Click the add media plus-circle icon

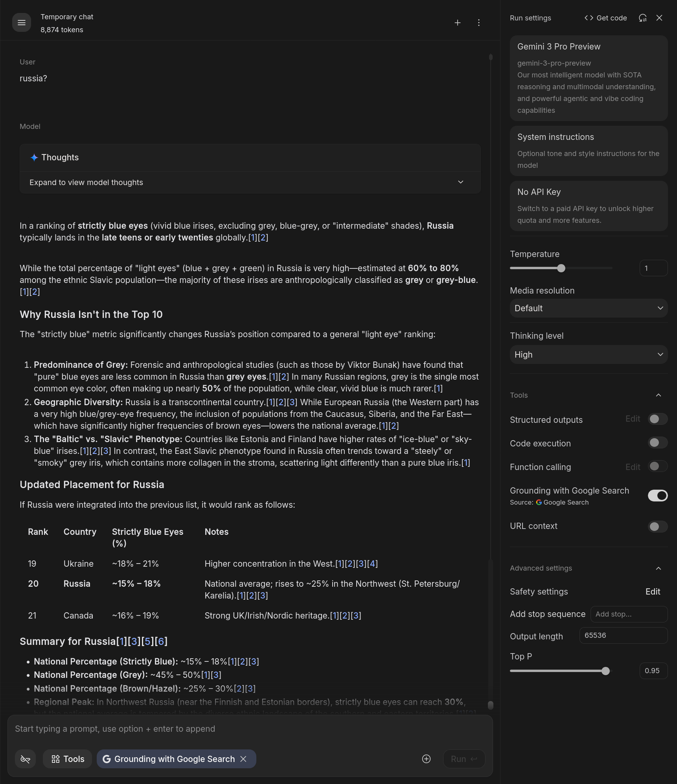[x=427, y=759]
